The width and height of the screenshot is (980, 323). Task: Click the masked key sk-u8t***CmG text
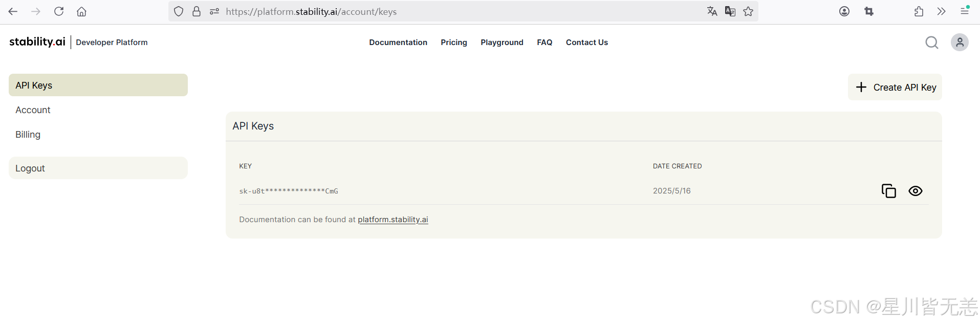pyautogui.click(x=289, y=191)
